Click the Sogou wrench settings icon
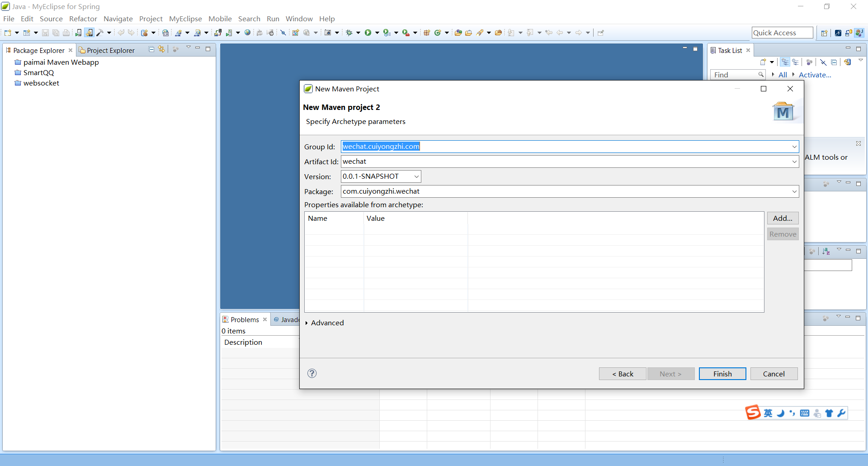 pyautogui.click(x=841, y=413)
